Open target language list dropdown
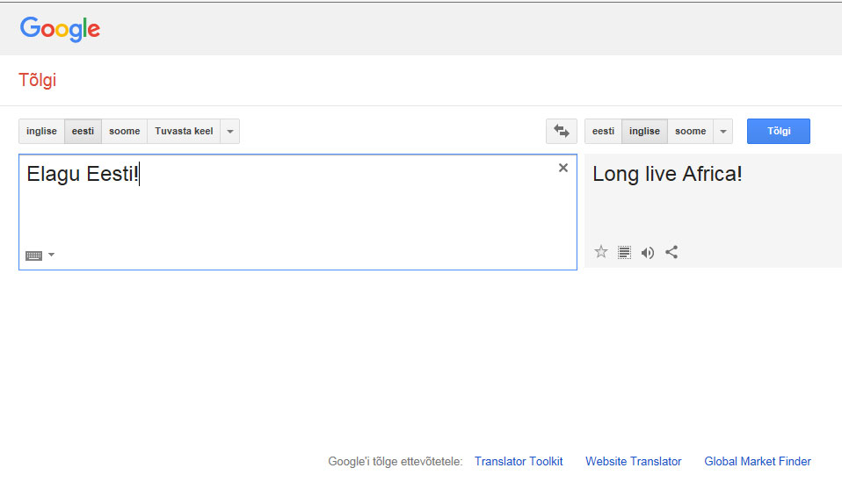842x504 pixels. click(x=722, y=131)
